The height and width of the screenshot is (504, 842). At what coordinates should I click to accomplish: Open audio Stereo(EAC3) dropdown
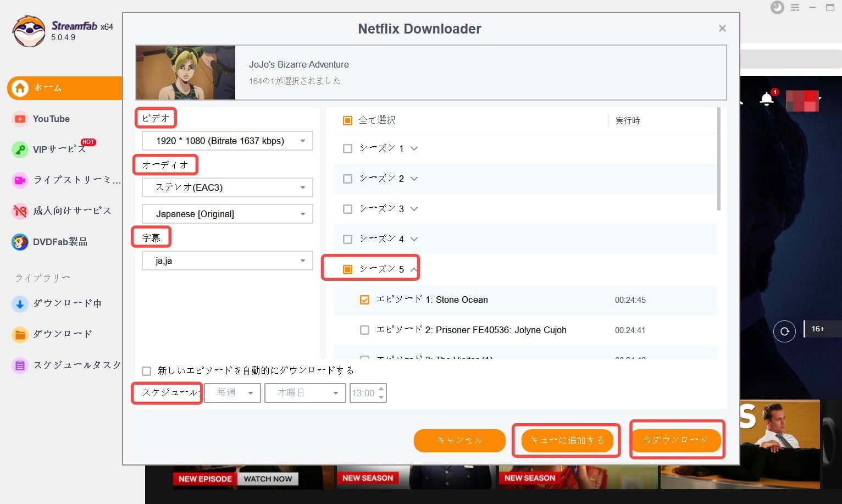(228, 187)
